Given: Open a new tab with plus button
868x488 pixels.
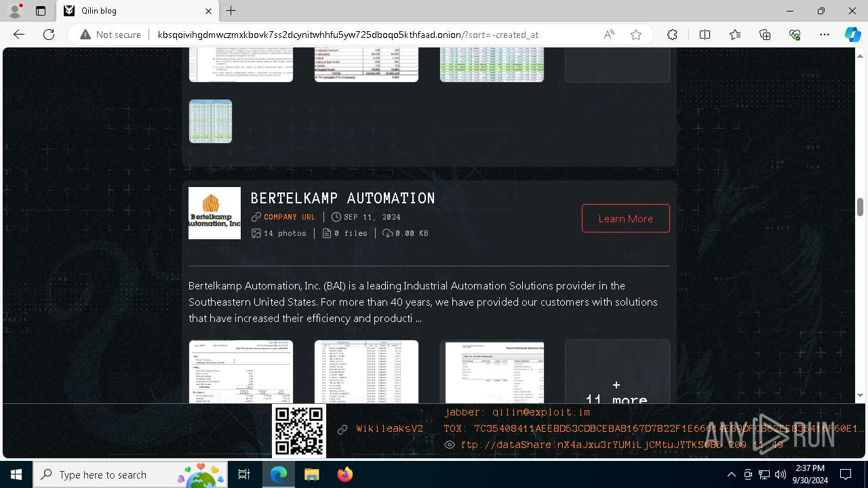Looking at the screenshot, I should [231, 11].
